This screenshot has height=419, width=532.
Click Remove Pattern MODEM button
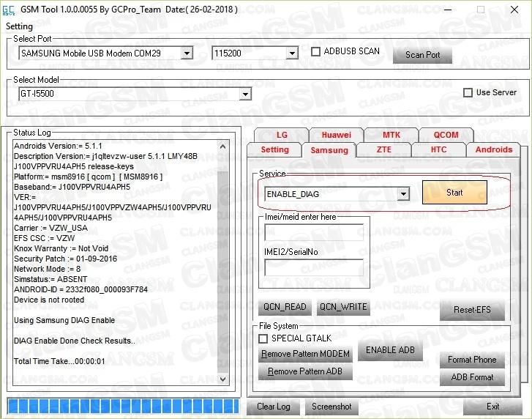[x=305, y=354]
